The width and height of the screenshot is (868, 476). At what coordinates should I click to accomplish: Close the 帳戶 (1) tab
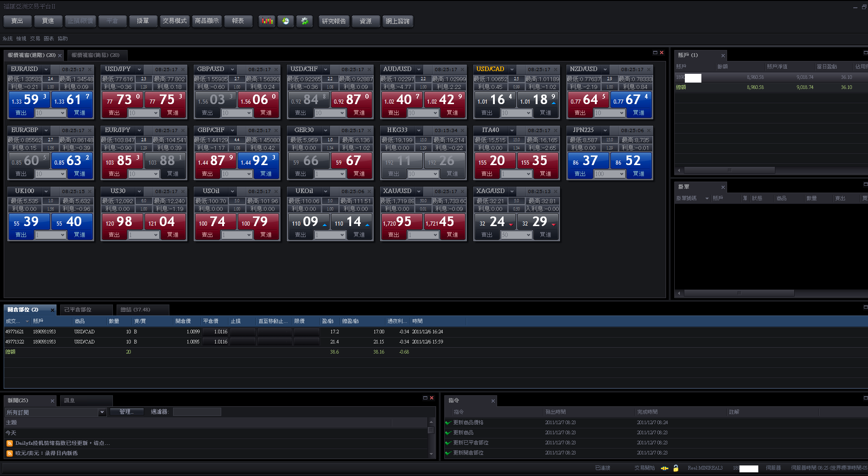click(x=723, y=56)
